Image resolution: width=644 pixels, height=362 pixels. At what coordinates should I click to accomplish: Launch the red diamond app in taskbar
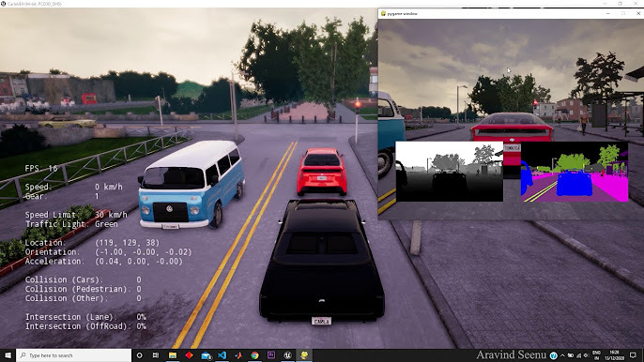[x=189, y=355]
